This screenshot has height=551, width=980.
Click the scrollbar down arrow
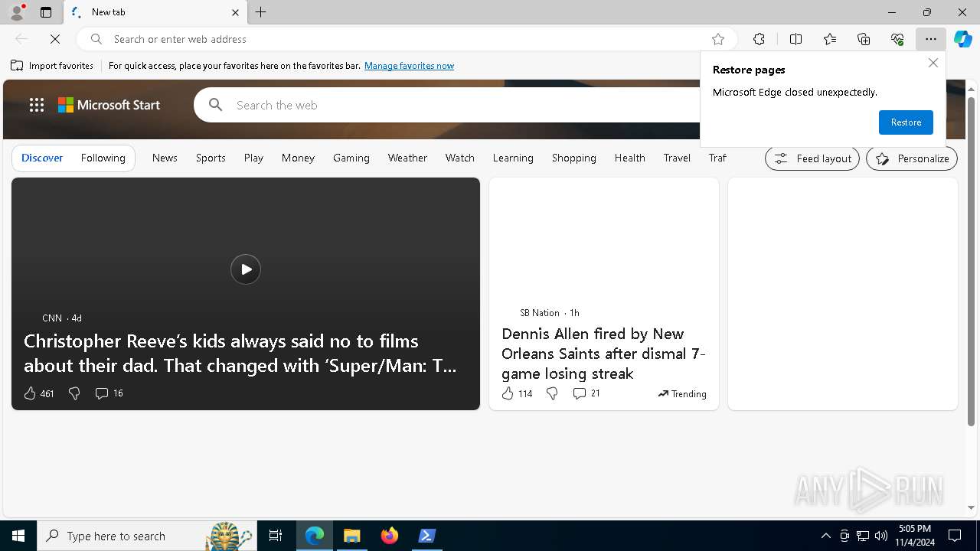tap(971, 507)
